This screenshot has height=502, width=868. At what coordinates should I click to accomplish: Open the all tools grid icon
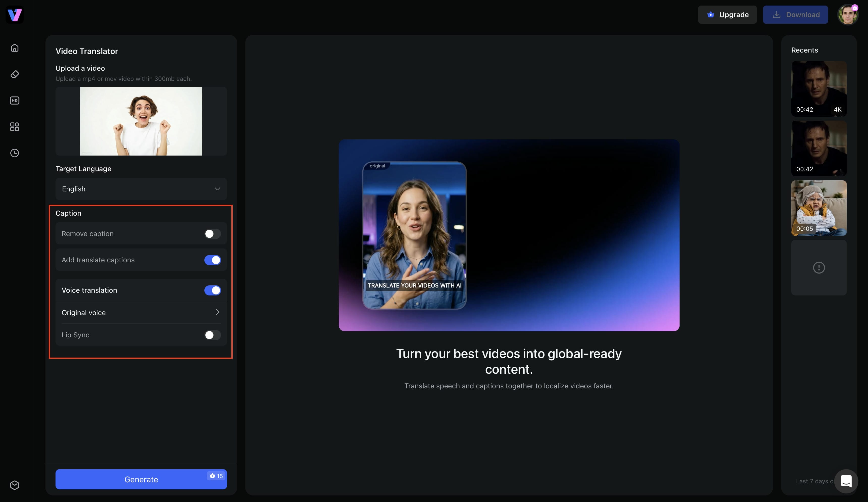(x=14, y=127)
